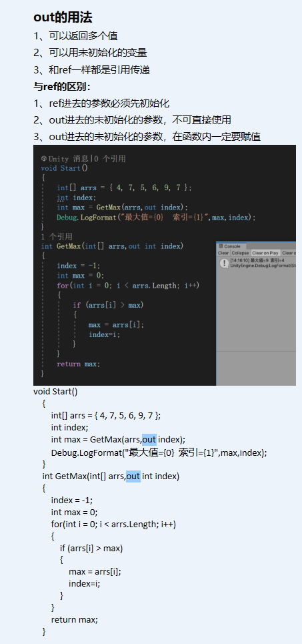Switch to the Console tab
Screen dimensions: 302x644
(x=232, y=246)
